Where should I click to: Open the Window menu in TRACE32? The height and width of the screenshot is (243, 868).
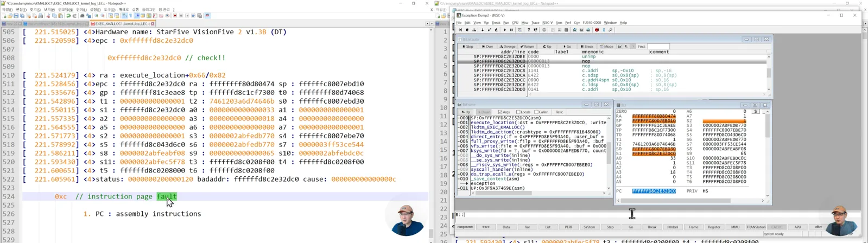610,23
